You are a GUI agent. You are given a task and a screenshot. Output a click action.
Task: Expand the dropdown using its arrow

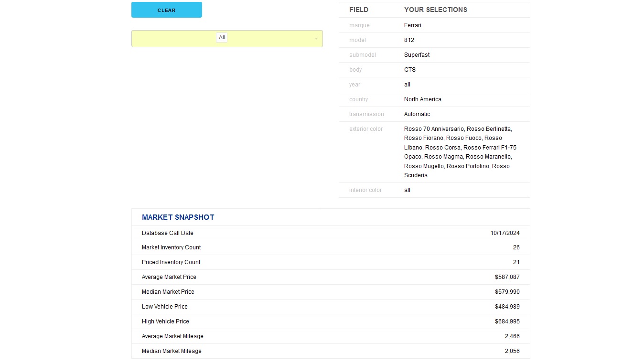click(316, 39)
